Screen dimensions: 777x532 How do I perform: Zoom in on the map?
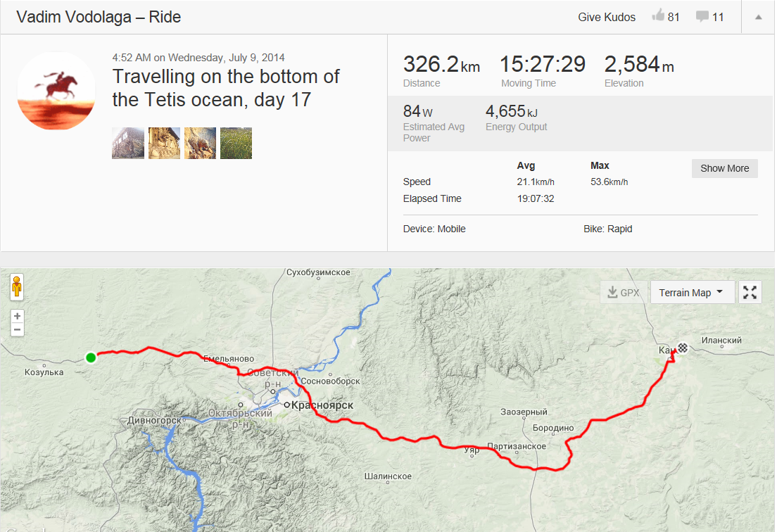(x=18, y=316)
